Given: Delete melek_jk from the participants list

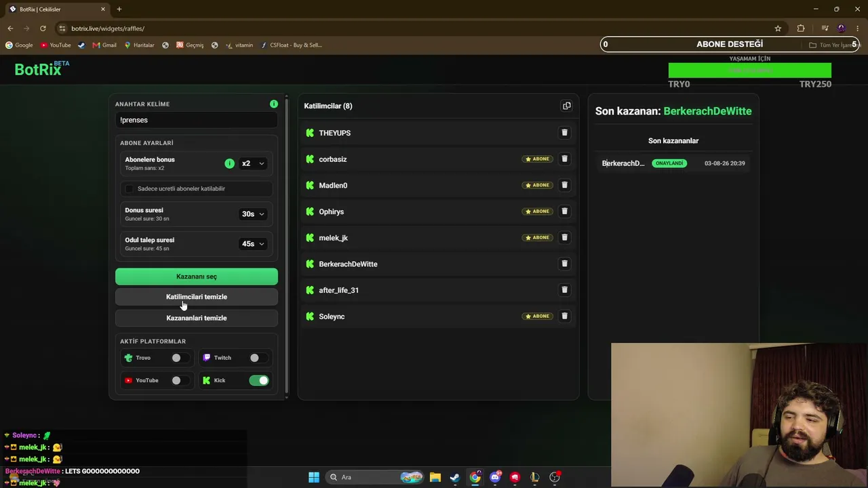Looking at the screenshot, I should (x=564, y=237).
